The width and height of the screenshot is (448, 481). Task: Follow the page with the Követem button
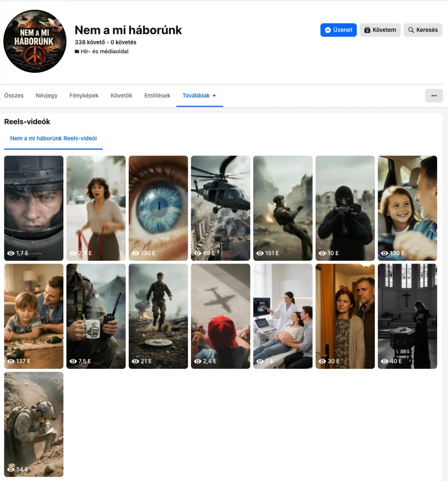tap(379, 30)
